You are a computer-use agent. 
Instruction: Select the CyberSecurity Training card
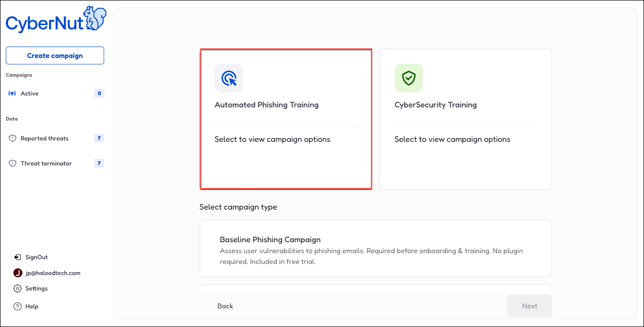[x=465, y=119]
